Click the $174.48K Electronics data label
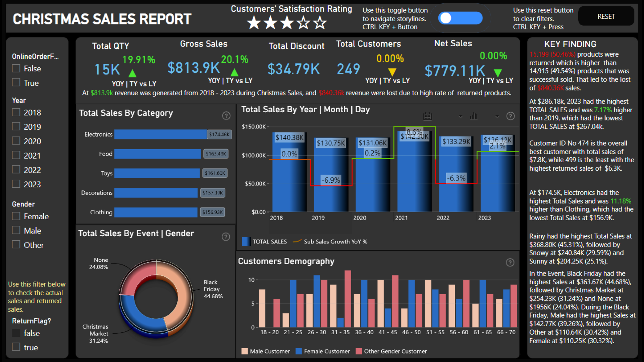The image size is (644, 362). point(219,134)
